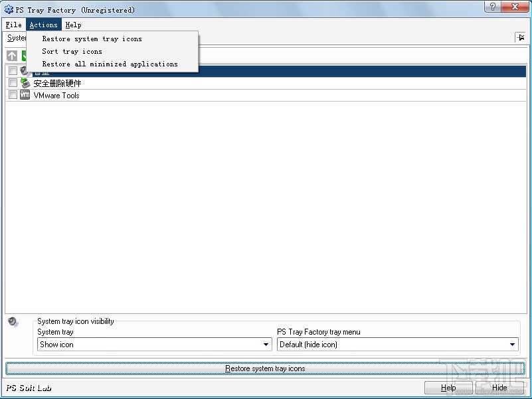This screenshot has width=532, height=399.
Task: Choose 'Restore all minimized applications' entry
Action: (112, 64)
